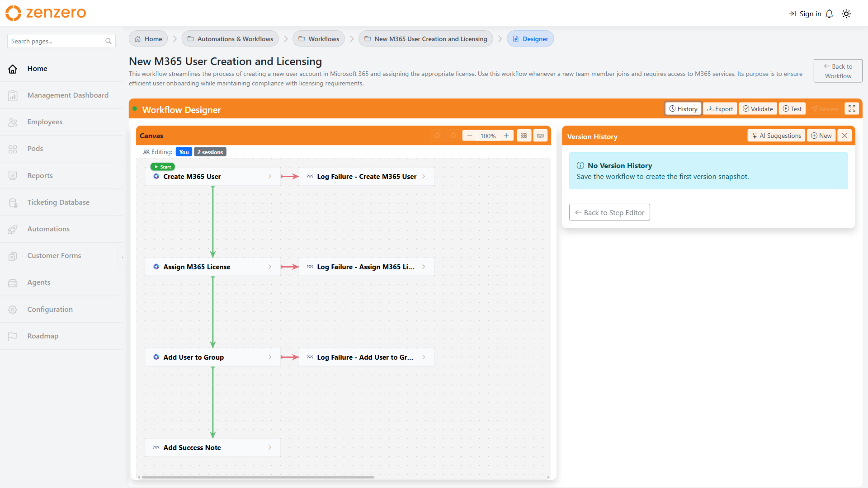This screenshot has height=488, width=868.
Task: Click the History button
Action: (683, 109)
